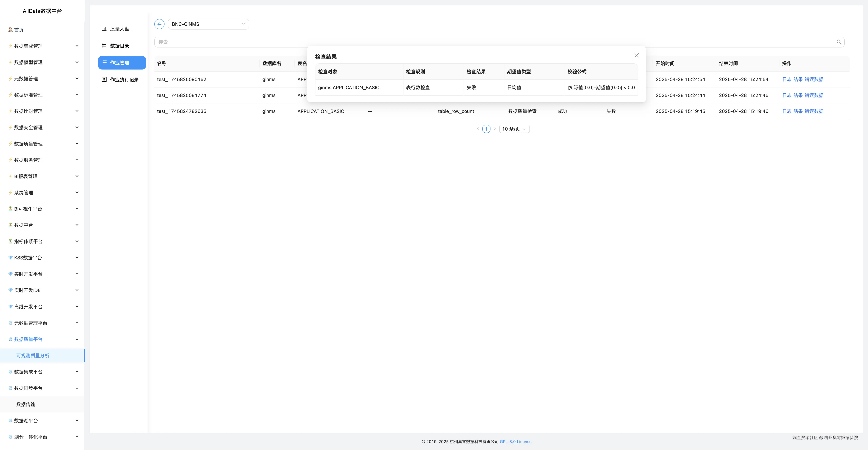The image size is (868, 450).
Task: Select 作业执行记录 menu item
Action: click(124, 80)
